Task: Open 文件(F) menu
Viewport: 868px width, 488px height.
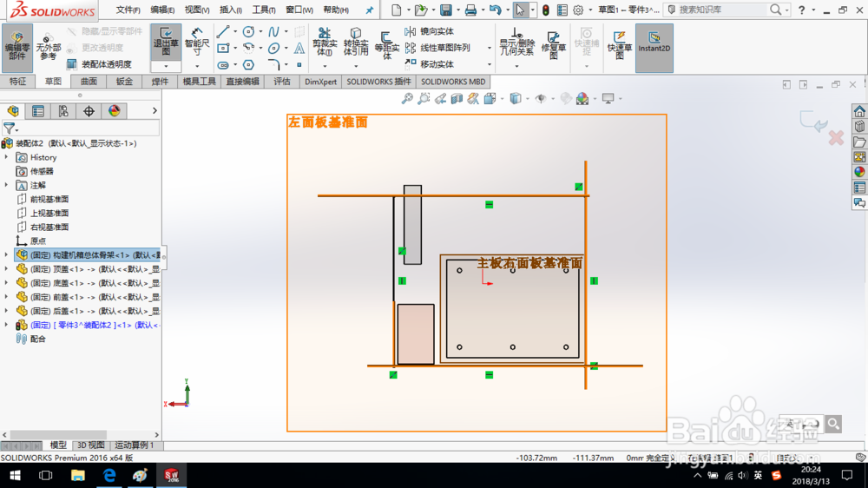Action: point(128,10)
